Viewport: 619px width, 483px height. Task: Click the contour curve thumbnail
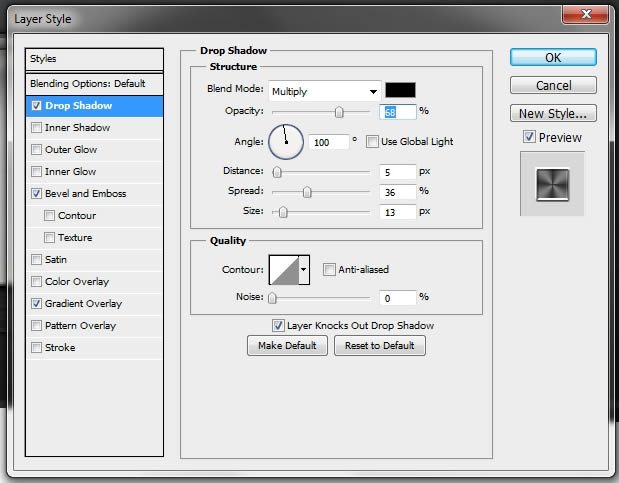(284, 270)
